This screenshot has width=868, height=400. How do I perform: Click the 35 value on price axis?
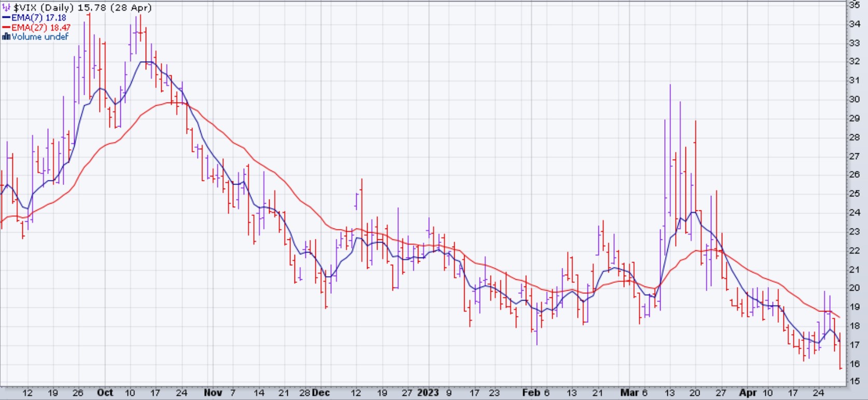coord(854,5)
